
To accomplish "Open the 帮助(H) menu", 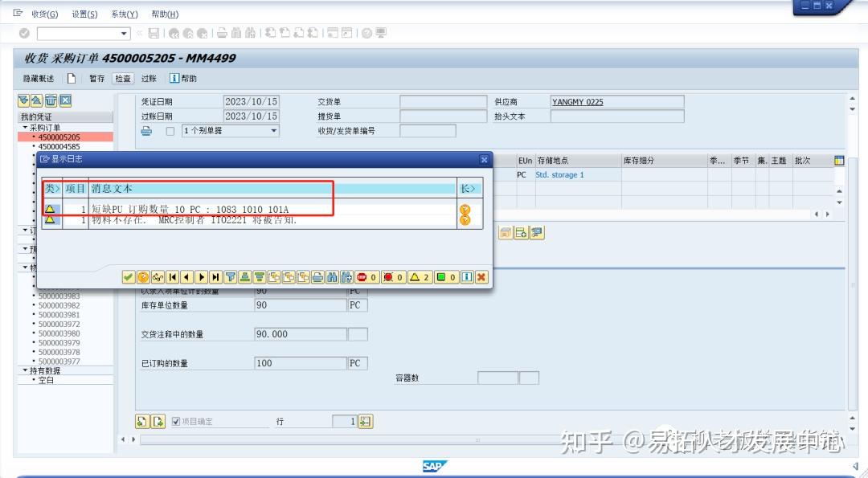I will pos(166,14).
